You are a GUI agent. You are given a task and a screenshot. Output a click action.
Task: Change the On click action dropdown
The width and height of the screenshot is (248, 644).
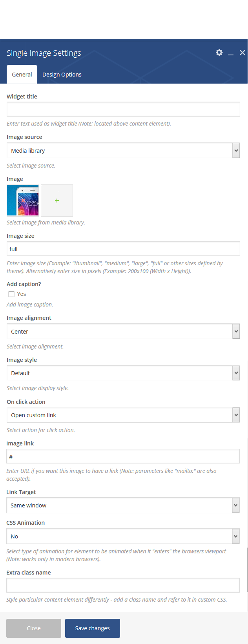tap(123, 415)
